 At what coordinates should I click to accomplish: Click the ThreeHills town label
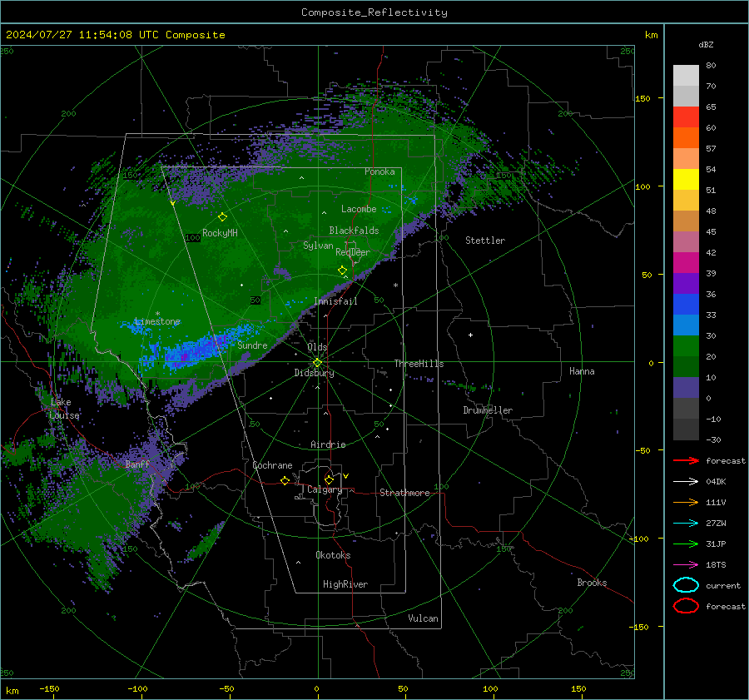419,364
